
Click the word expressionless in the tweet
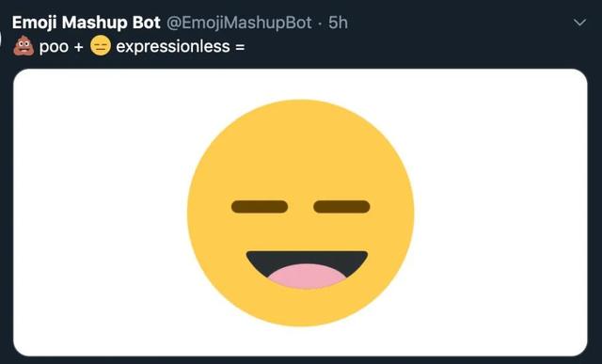[x=173, y=46]
